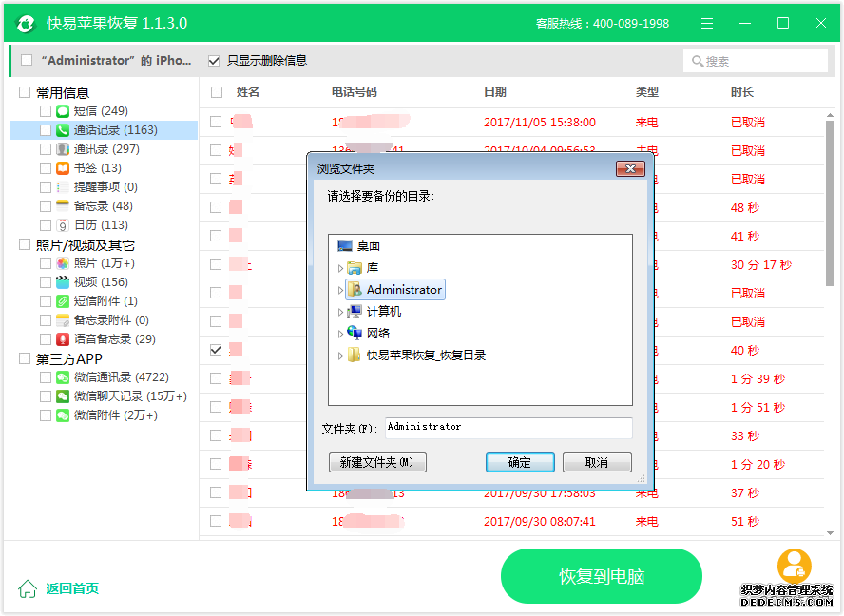Click the 返回首页 link
The height and width of the screenshot is (616, 844).
tap(72, 588)
